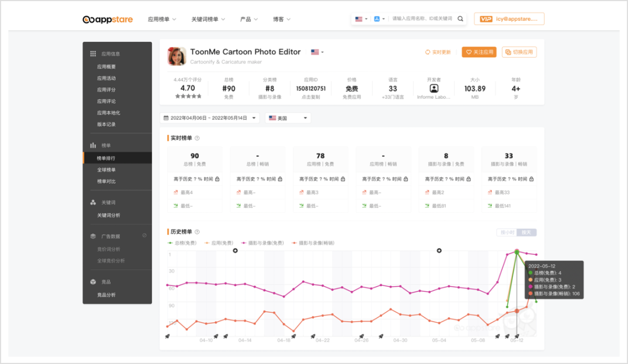Select 应用评论 in the sidebar
The image size is (628, 364).
tap(106, 101)
